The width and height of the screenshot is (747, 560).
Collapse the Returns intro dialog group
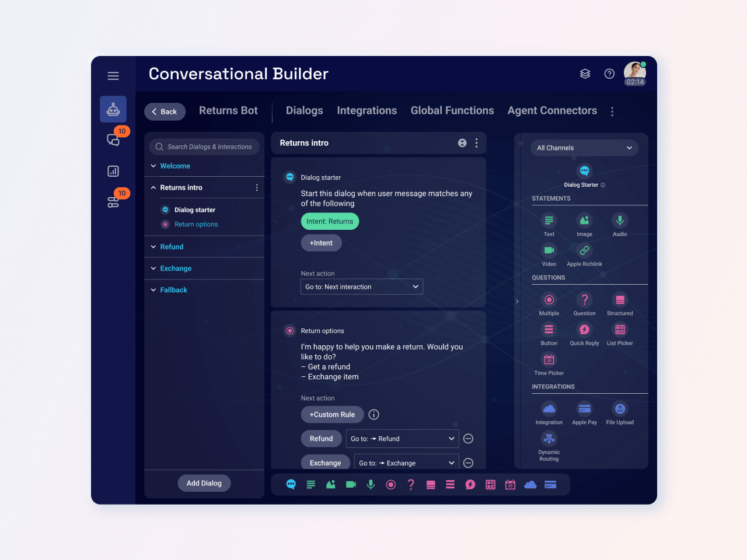(153, 188)
